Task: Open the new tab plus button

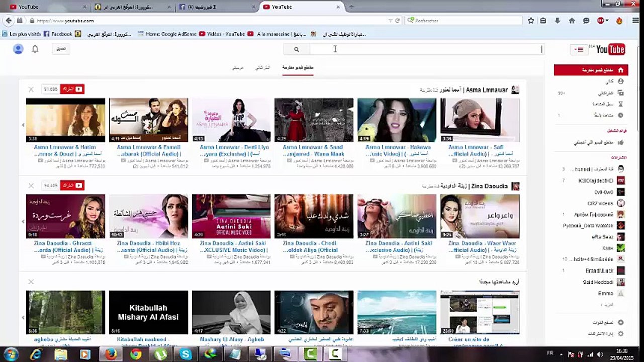Action: pos(351,7)
